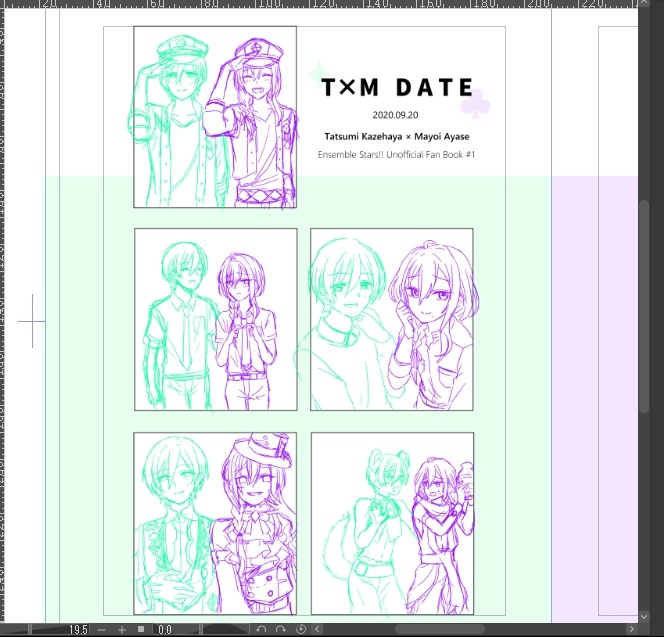
Task: Fit canvas to screen with square icon
Action: (141, 629)
